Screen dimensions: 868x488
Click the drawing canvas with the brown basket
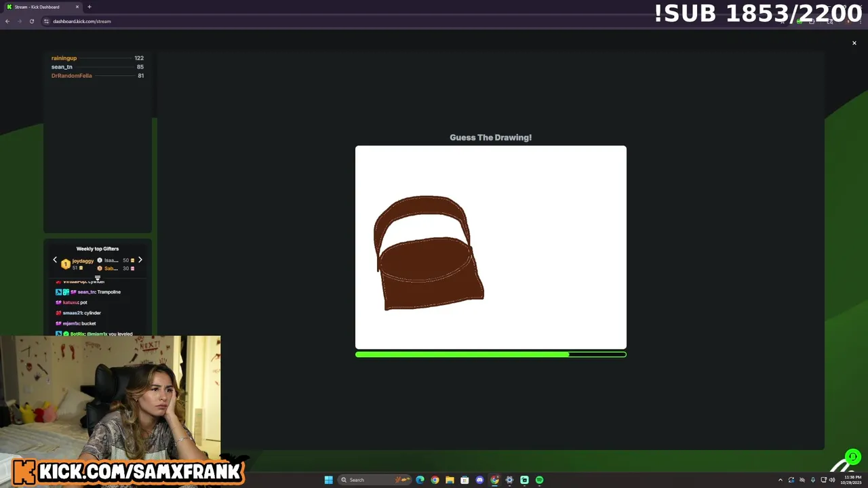click(x=490, y=247)
